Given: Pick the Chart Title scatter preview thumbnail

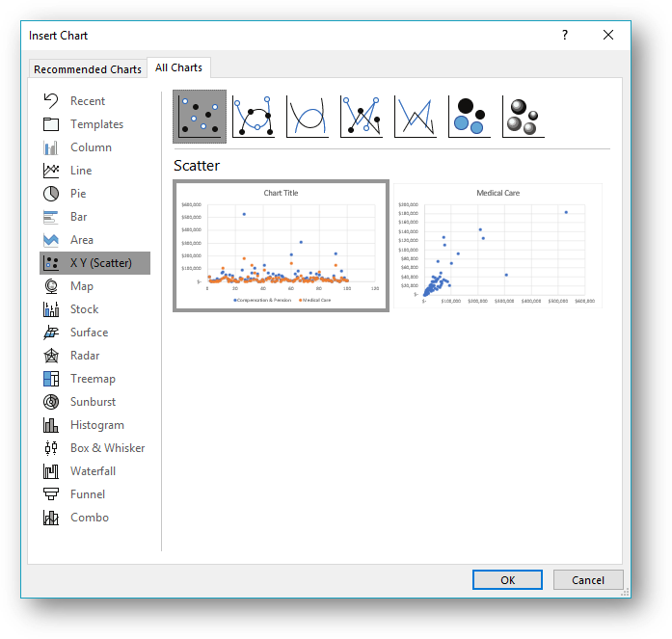Looking at the screenshot, I should pyautogui.click(x=281, y=247).
